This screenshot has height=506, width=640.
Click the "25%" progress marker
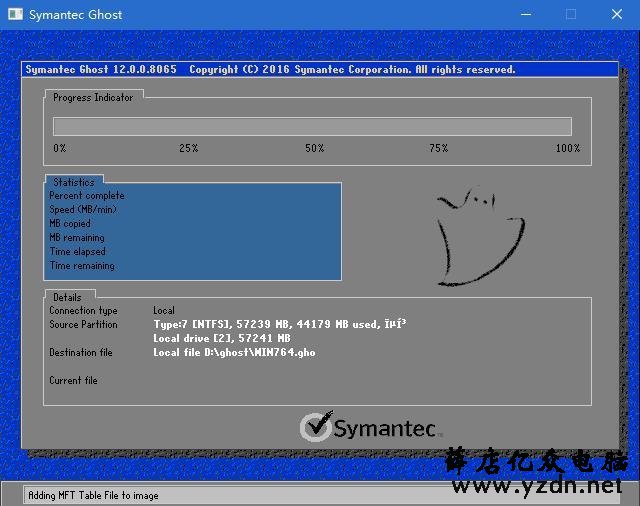[x=189, y=148]
